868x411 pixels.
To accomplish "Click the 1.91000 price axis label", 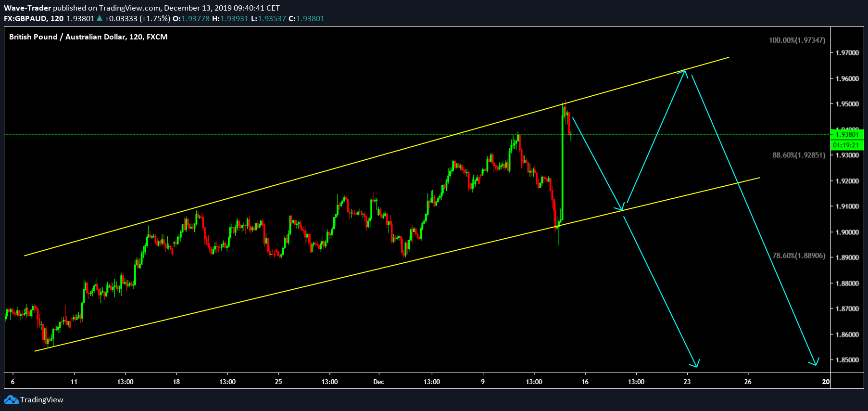I will pos(847,206).
